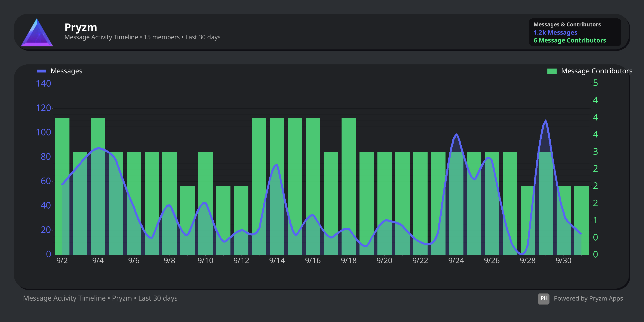Click the 9/24 message peak on line
Image resolution: width=644 pixels, height=322 pixels.
(x=456, y=135)
